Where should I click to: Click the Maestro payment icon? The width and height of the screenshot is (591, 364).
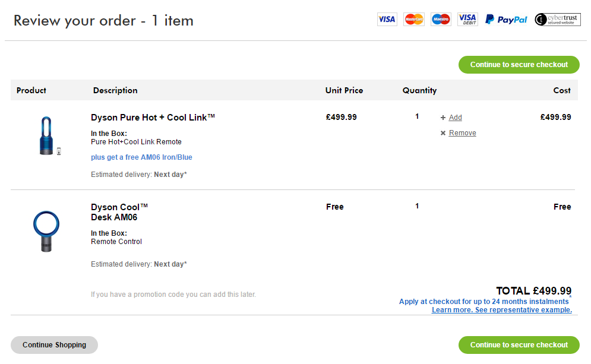click(441, 19)
